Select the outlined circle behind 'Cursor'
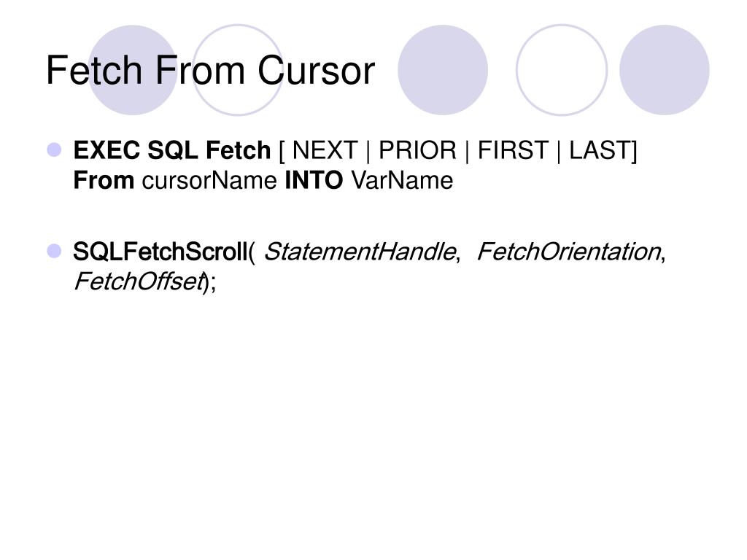 (238, 70)
